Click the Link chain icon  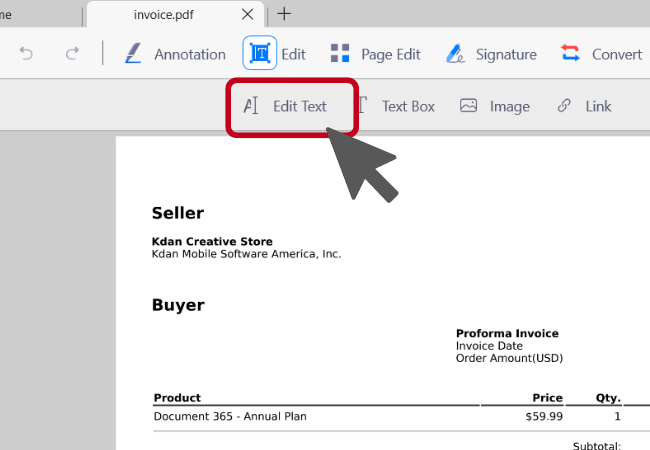click(564, 106)
